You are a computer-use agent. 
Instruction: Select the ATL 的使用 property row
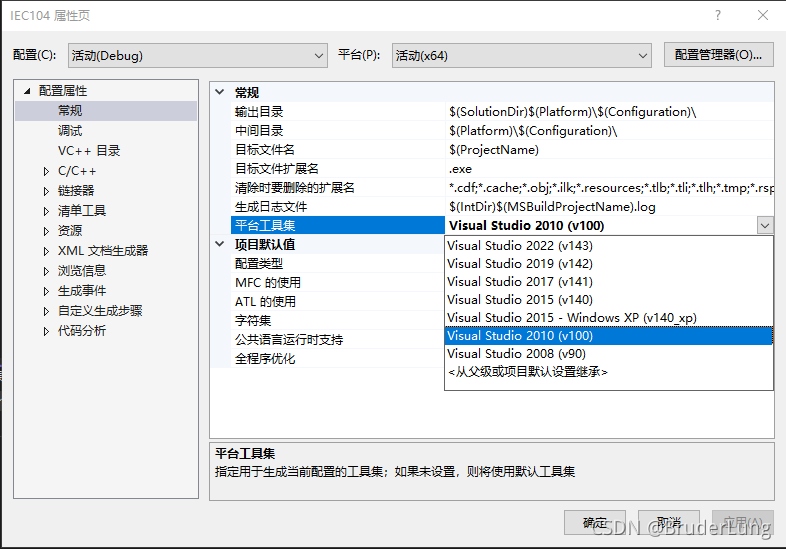coord(338,302)
